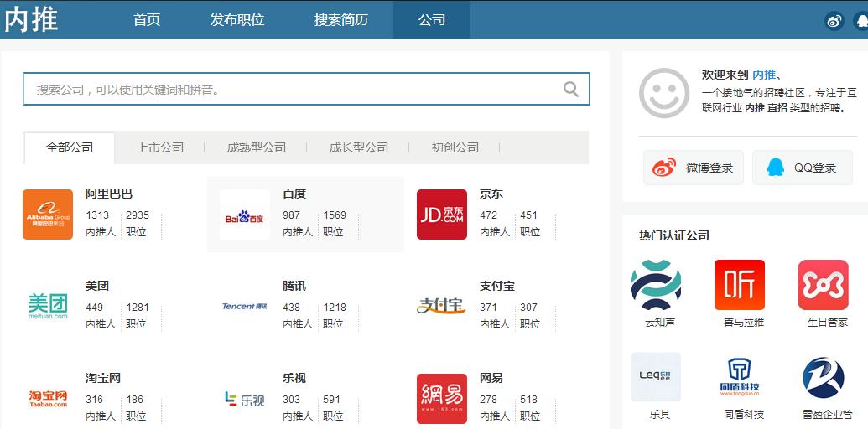Open the Alipay 支付宝 logo
This screenshot has width=868, height=429.
coord(442,307)
